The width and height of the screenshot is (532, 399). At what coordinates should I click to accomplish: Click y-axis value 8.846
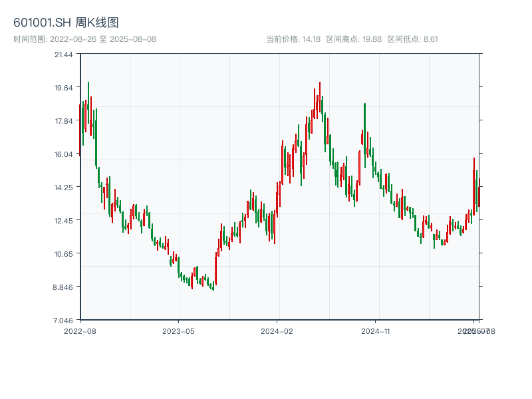[x=63, y=287]
